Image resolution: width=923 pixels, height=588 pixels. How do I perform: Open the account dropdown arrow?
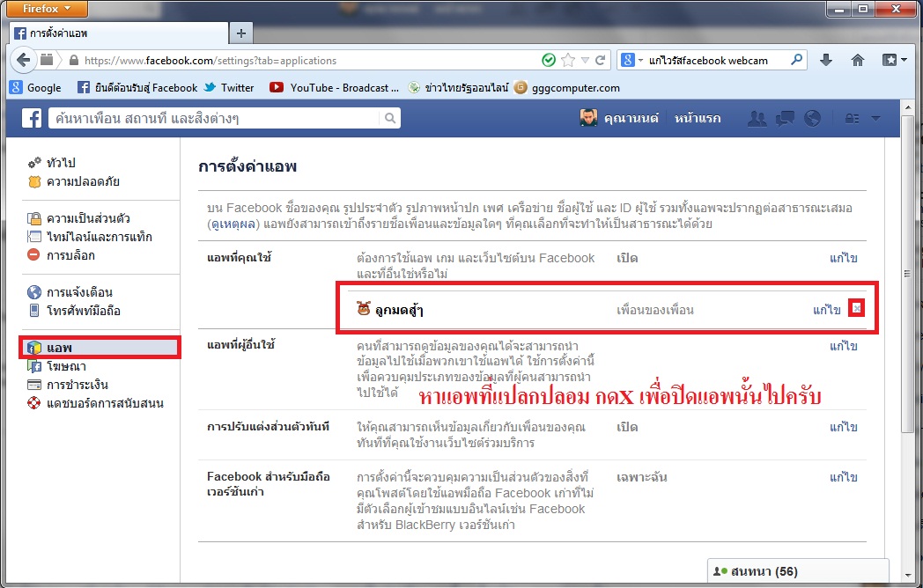tap(875, 118)
